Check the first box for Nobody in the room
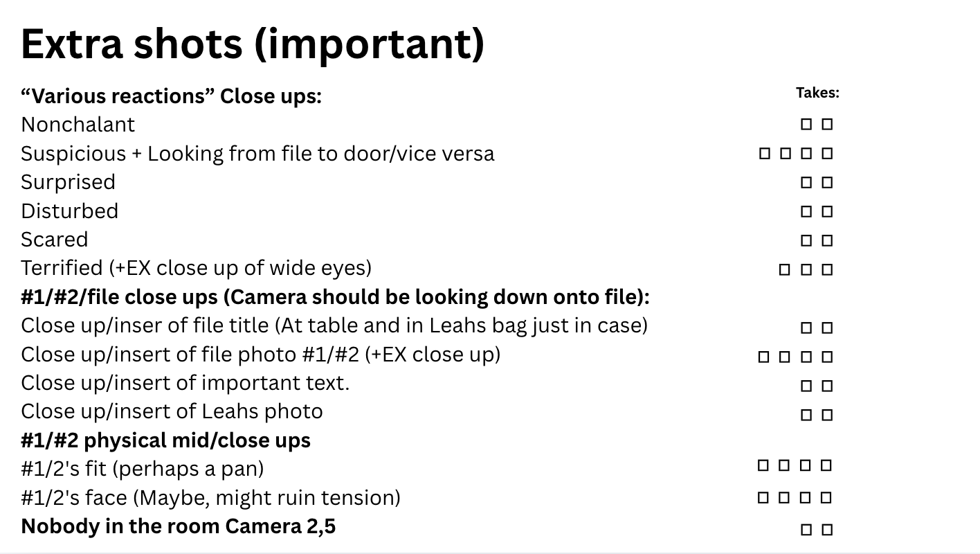The width and height of the screenshot is (980, 554). [x=806, y=530]
